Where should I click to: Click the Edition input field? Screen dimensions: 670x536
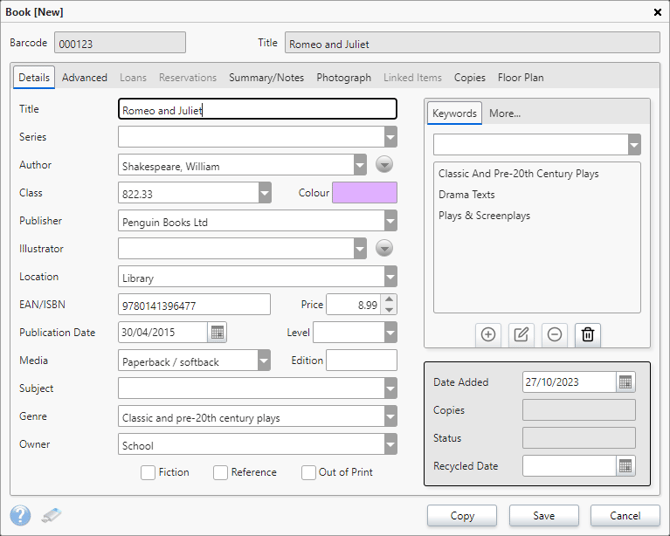pos(361,360)
